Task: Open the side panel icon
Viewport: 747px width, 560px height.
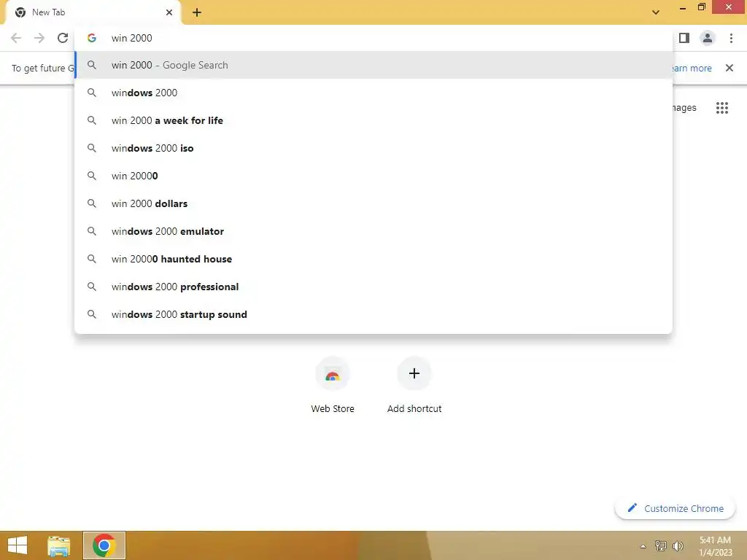Action: 684,38
